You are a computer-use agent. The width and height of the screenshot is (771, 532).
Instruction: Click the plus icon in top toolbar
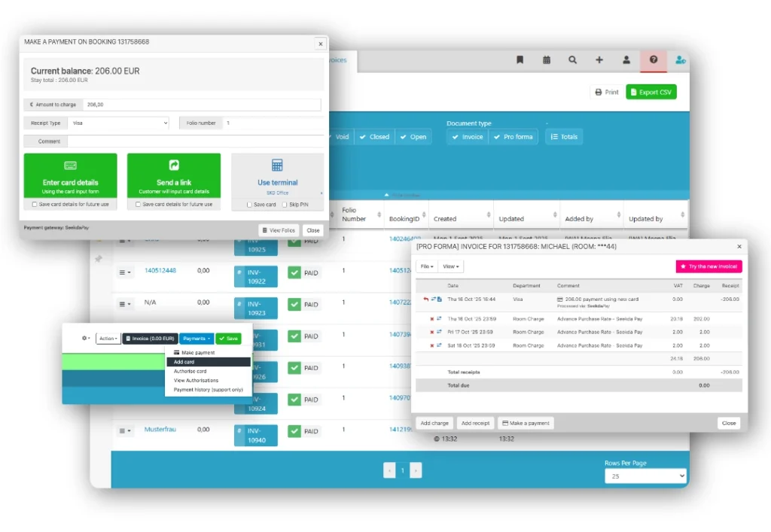click(599, 60)
